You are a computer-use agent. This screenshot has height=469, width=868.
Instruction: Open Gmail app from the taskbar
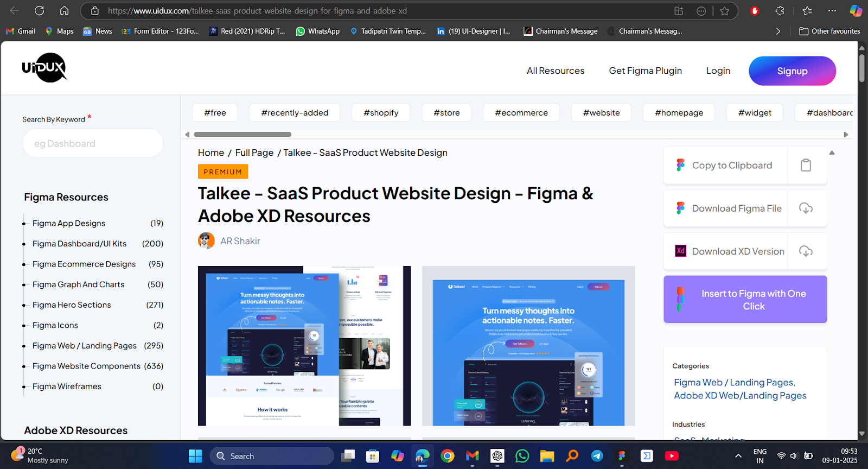tap(473, 456)
